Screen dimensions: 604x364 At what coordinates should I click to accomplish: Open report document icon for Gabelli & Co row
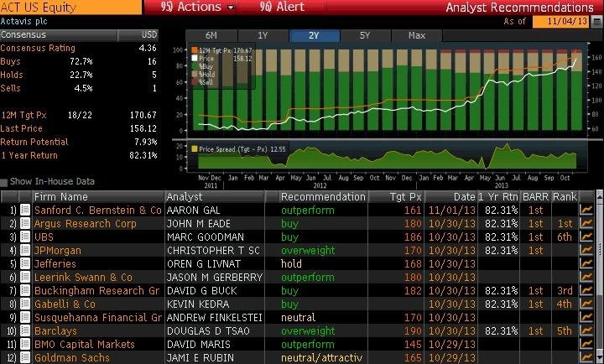(x=25, y=304)
